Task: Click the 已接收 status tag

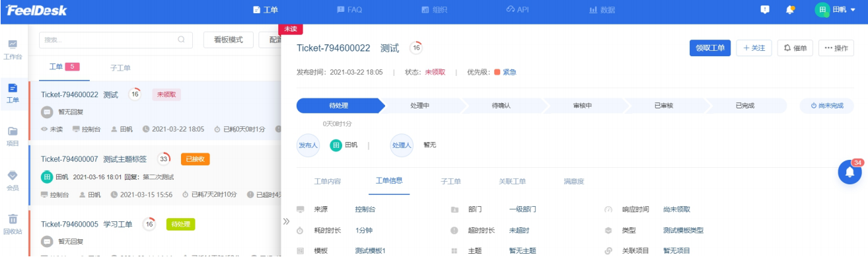Action: pyautogui.click(x=195, y=159)
